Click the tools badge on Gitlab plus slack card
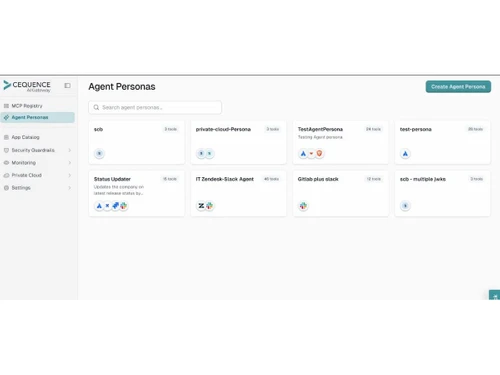500x375 pixels. [374, 179]
